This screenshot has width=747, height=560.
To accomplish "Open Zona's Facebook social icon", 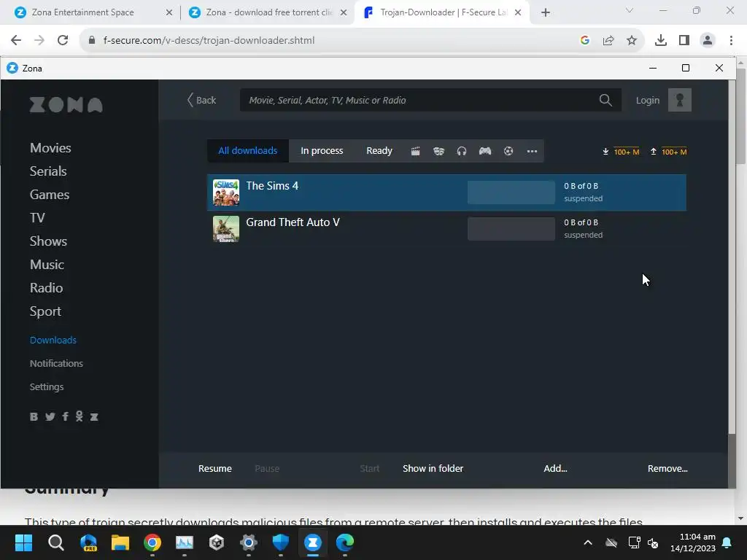I will click(x=65, y=416).
